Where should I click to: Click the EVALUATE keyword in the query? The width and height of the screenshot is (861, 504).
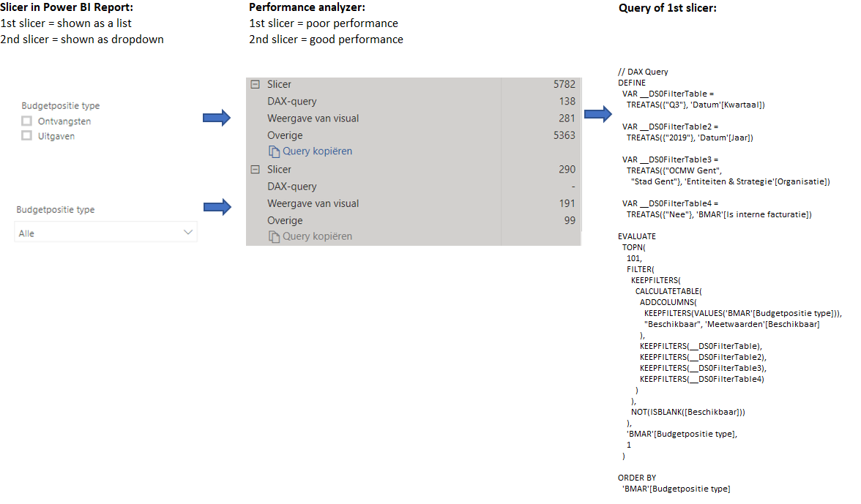pos(636,236)
